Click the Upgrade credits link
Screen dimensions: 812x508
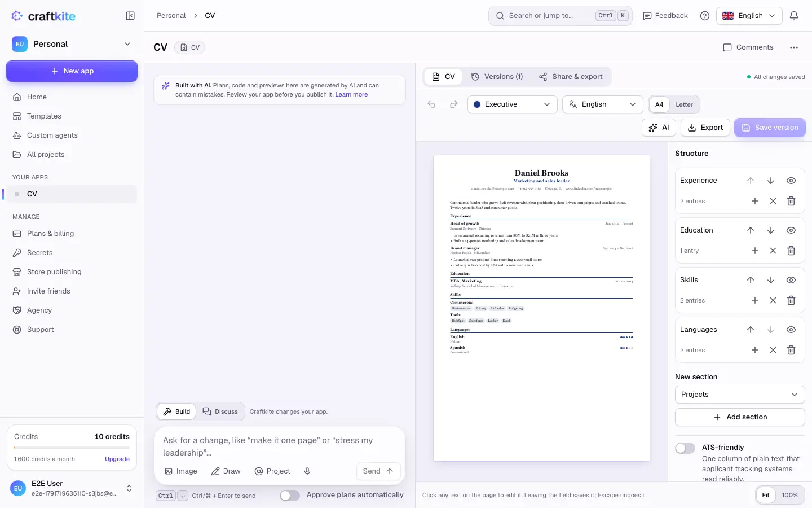point(117,459)
